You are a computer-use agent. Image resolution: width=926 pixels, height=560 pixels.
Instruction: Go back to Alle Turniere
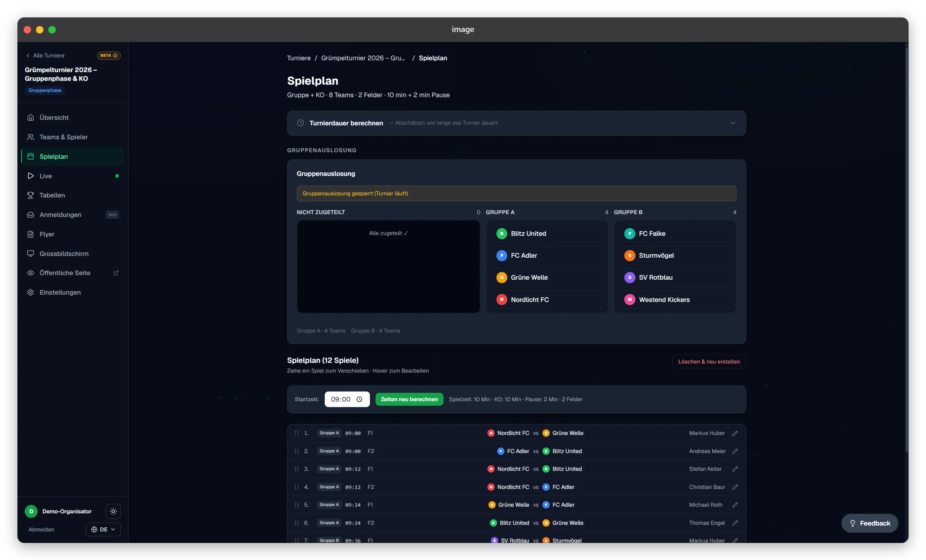[45, 56]
